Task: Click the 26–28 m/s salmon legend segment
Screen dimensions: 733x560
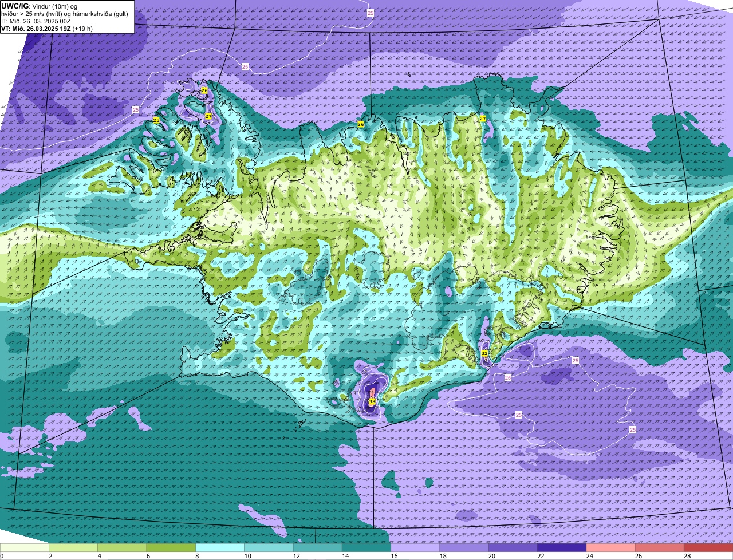Action: click(660, 547)
